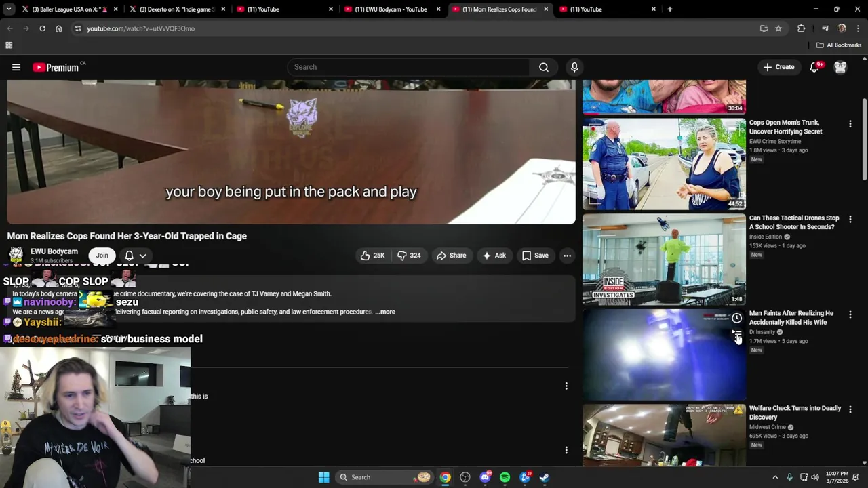Close the Mom Realizes Cops Found tab
The image size is (868, 488).
click(x=546, y=9)
